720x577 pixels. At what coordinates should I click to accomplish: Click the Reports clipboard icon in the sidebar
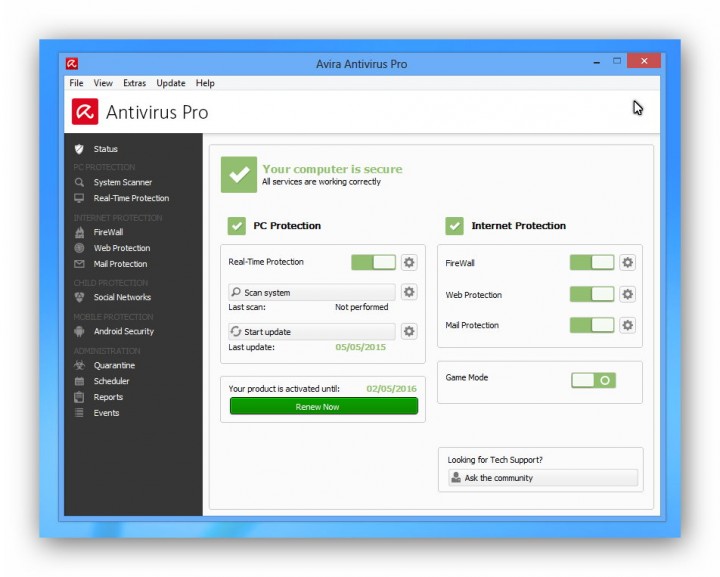tap(79, 397)
